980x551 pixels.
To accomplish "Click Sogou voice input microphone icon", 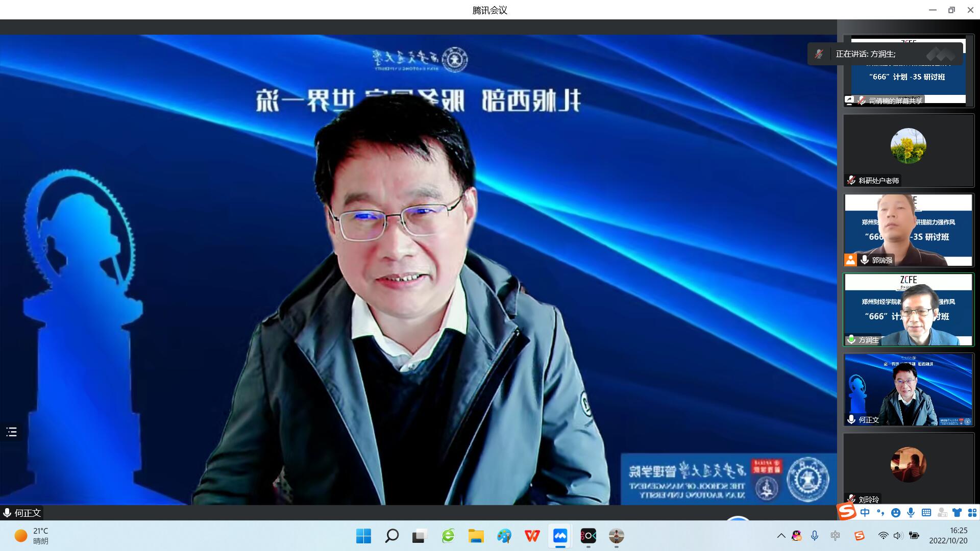I will (x=911, y=513).
